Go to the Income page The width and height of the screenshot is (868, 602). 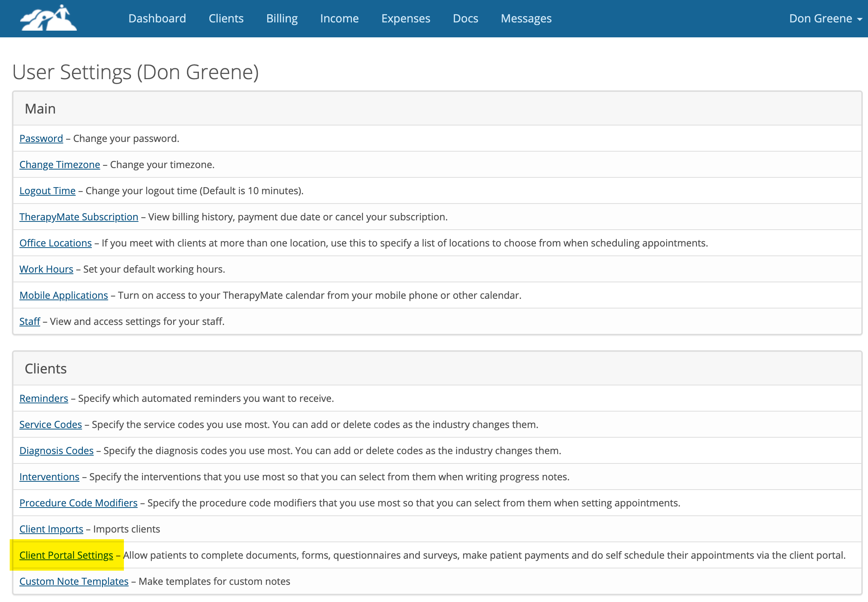(x=339, y=18)
